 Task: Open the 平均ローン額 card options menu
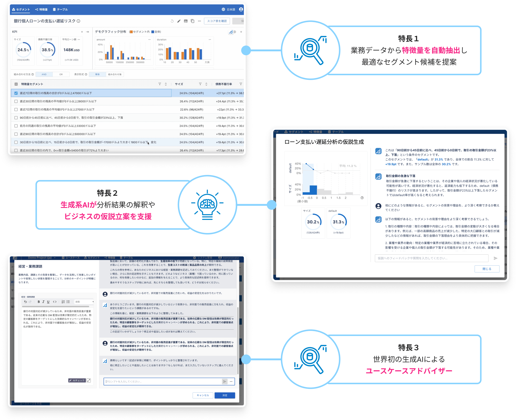(x=79, y=39)
